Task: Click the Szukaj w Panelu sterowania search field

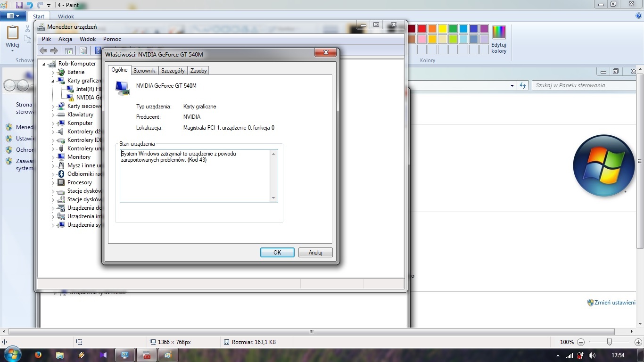Action: [x=584, y=85]
